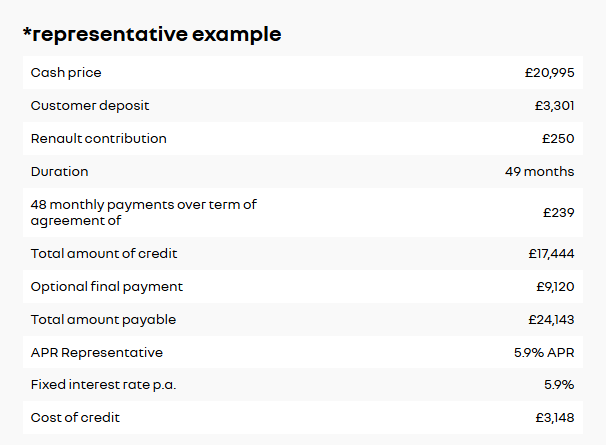Select the Renault contribution label
The width and height of the screenshot is (606, 445).
coord(99,138)
